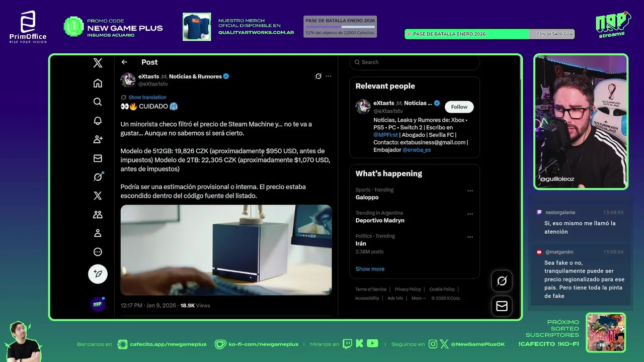
Task: Open Follow requests person-plus icon
Action: 98,139
